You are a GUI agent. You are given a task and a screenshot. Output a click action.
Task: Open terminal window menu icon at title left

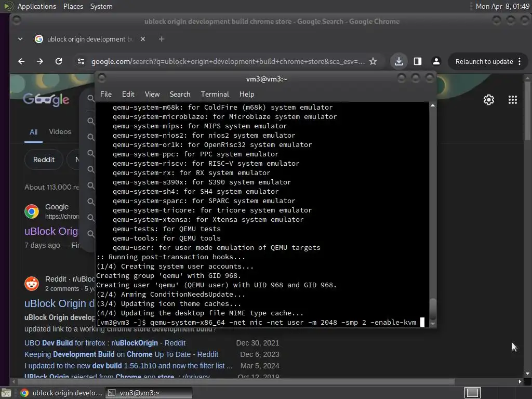point(102,78)
